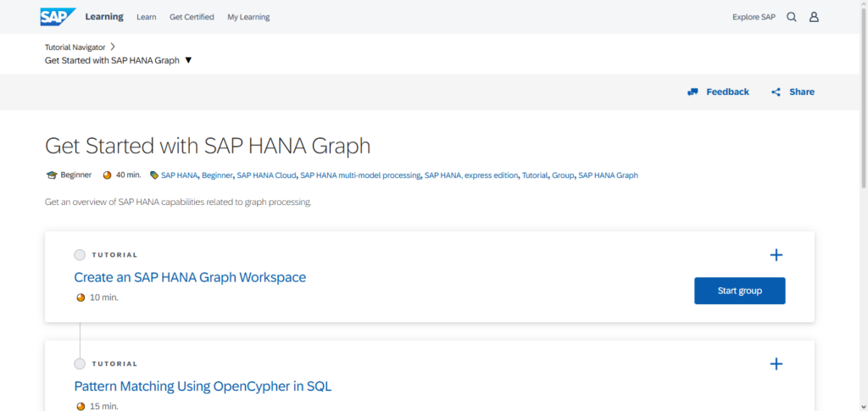The width and height of the screenshot is (868, 411).
Task: Open the Learning menu item
Action: pos(104,17)
